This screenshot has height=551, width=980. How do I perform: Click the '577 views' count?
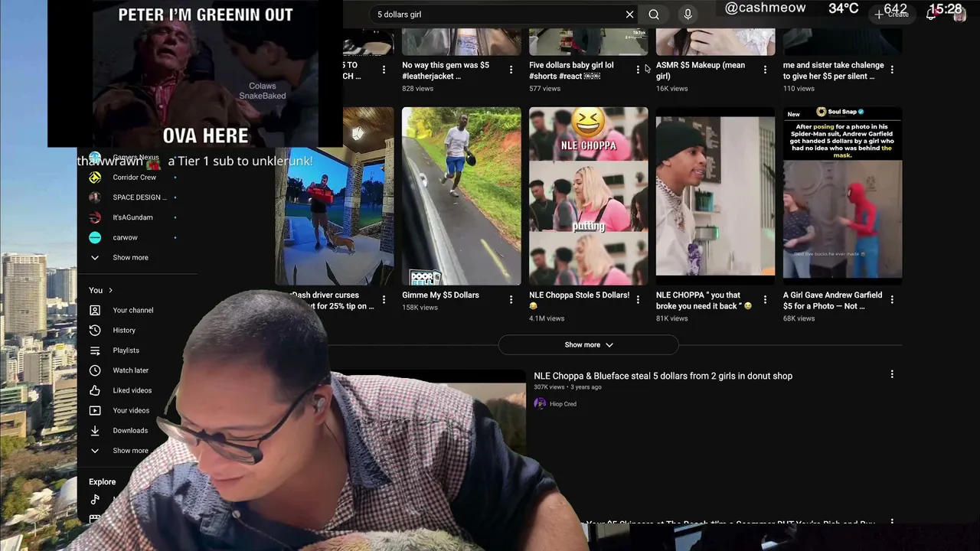pyautogui.click(x=544, y=89)
